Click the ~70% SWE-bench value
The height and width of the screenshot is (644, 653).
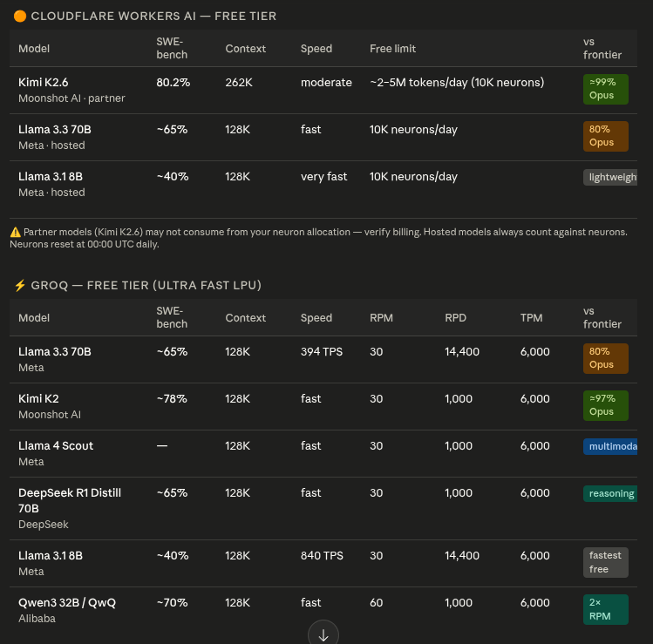(x=172, y=603)
